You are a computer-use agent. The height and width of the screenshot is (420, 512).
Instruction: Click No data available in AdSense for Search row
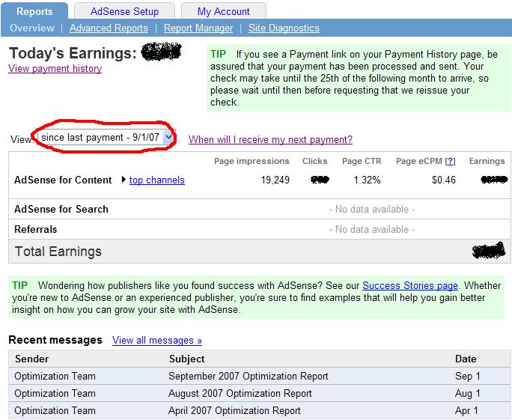(372, 209)
